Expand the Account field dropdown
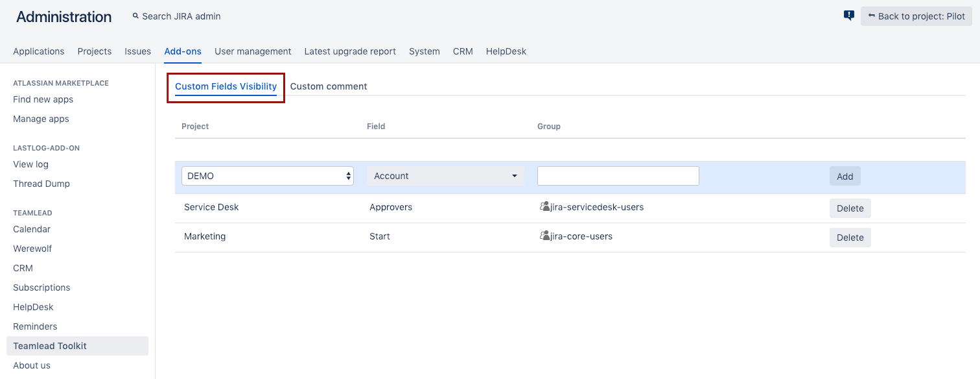Screen dimensions: 980x379 pyautogui.click(x=445, y=176)
